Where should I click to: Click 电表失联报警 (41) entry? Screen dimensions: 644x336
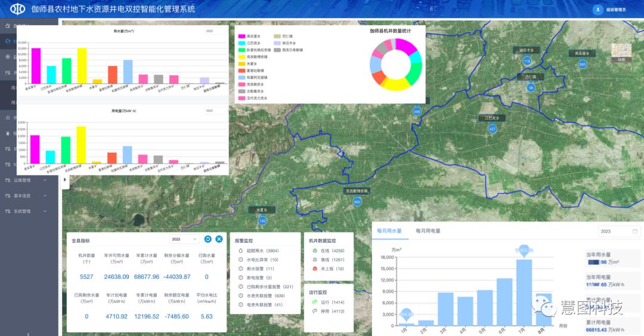coord(261,305)
